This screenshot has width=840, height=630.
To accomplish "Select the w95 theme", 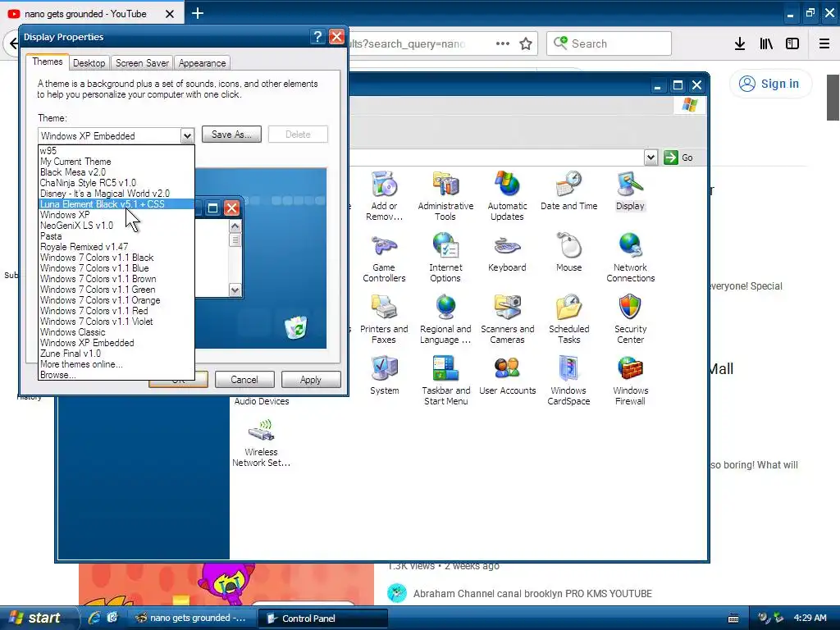I will point(116,151).
